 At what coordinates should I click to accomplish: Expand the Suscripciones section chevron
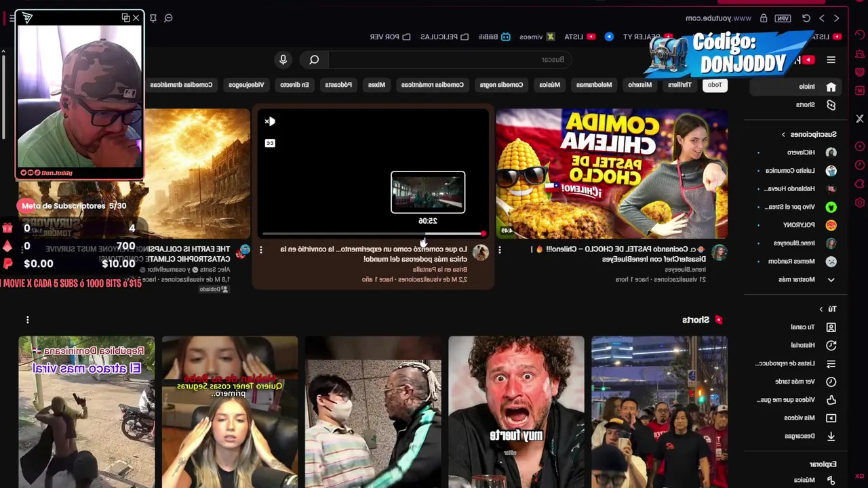(x=783, y=134)
